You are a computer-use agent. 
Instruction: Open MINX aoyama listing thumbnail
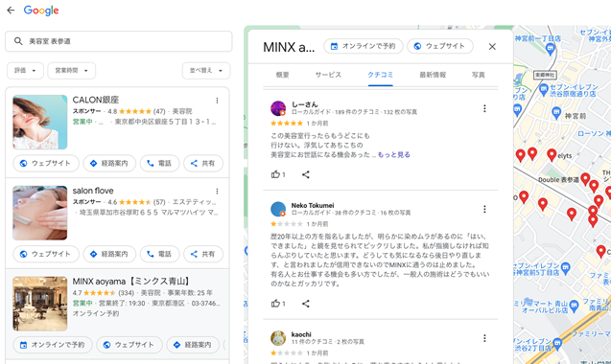pyautogui.click(x=39, y=304)
